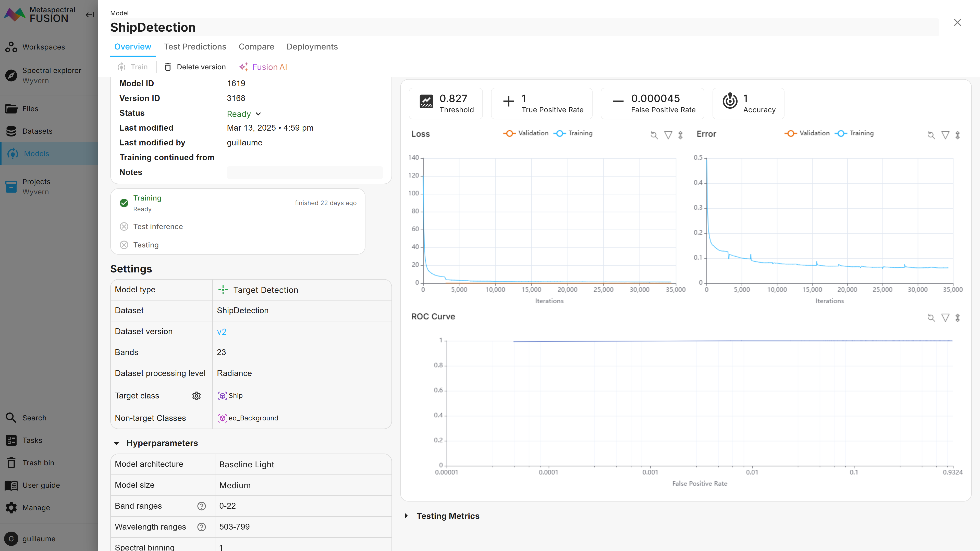This screenshot has height=551, width=980.
Task: Open filter icon on ROC Curve chart
Action: pyautogui.click(x=945, y=318)
